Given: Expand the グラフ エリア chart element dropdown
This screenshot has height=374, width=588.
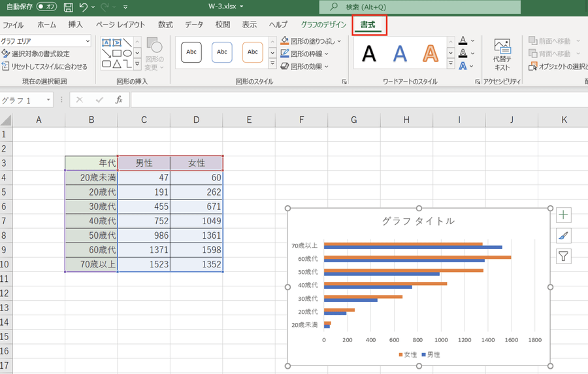Looking at the screenshot, I should point(88,41).
